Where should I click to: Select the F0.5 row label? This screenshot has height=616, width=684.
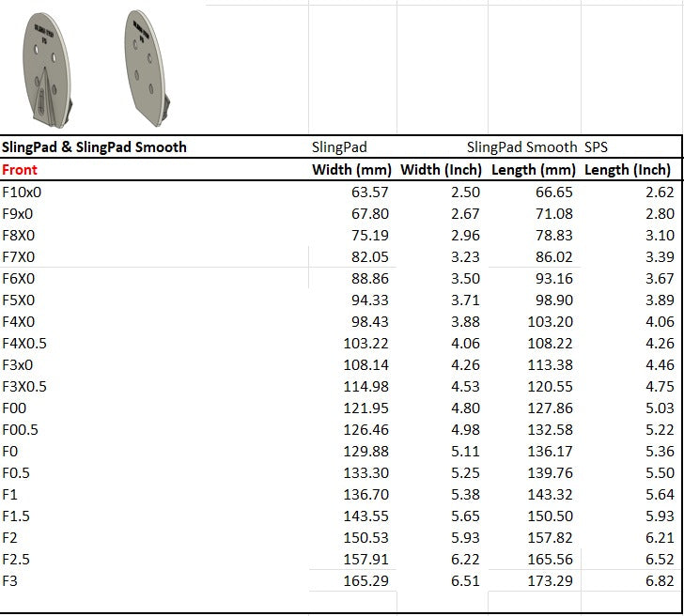pyautogui.click(x=16, y=473)
